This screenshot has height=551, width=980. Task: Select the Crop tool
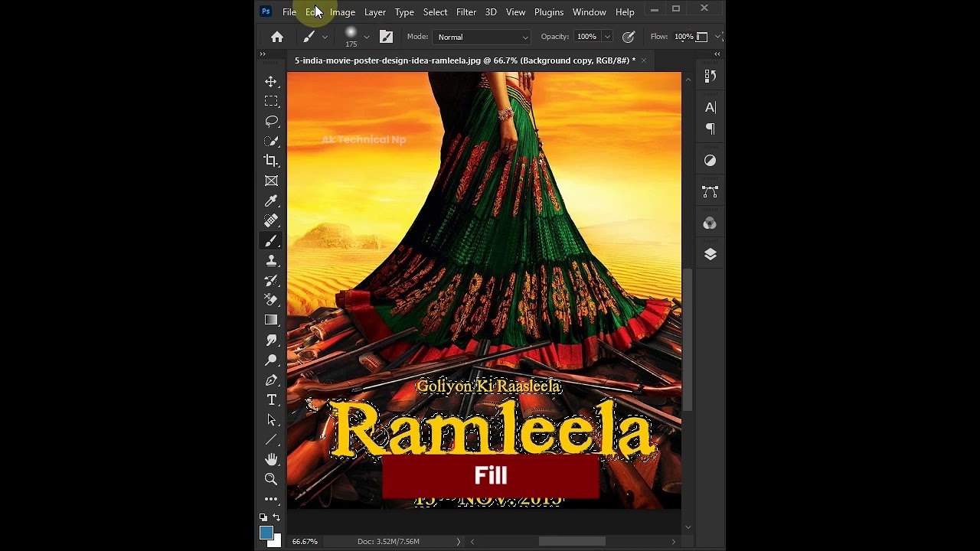point(271,161)
